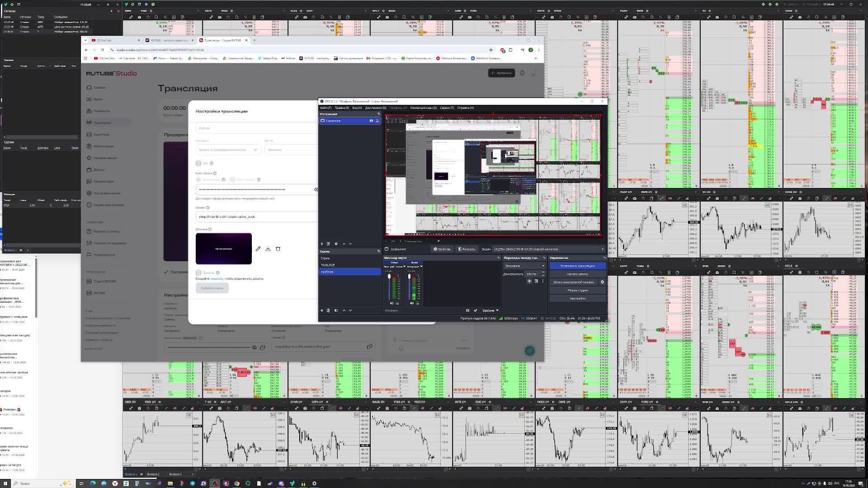This screenshot has width=868, height=488.
Task: Delete the stream cover image
Action: [278, 249]
